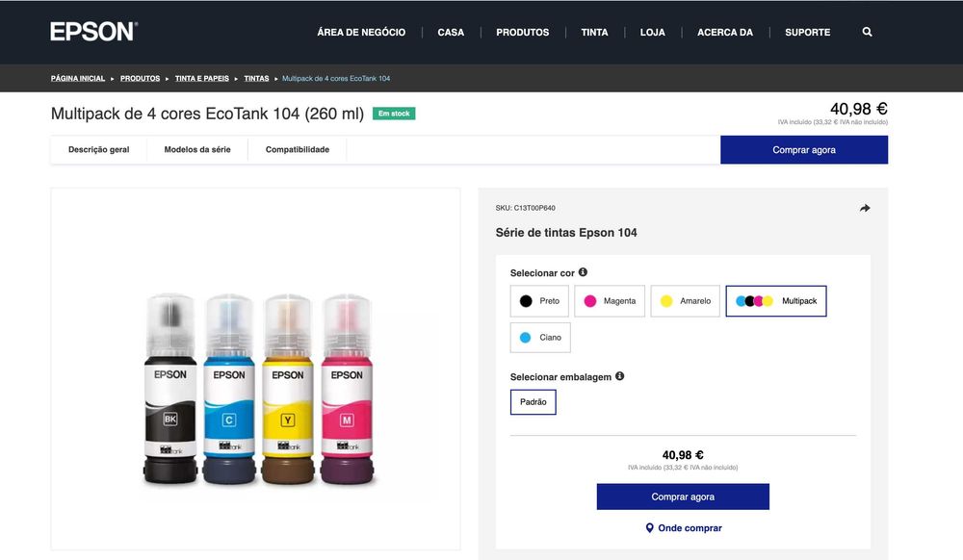The height and width of the screenshot is (560, 963).
Task: Go to TINTAS breadcrumb link
Action: click(256, 79)
